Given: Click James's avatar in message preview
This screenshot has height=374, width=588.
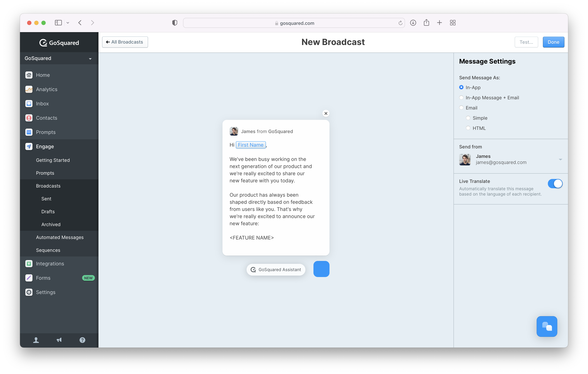Looking at the screenshot, I should [234, 131].
